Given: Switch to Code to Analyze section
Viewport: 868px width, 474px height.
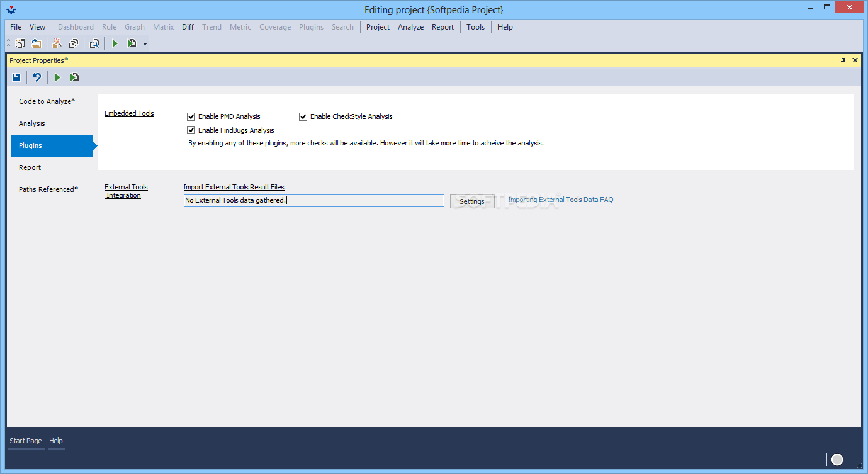Looking at the screenshot, I should tap(52, 101).
